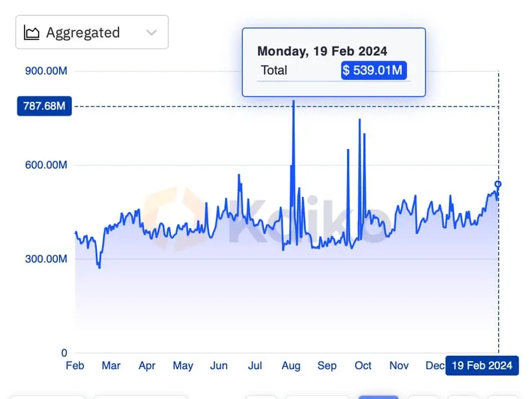Click the Nov label on time axis
532x399 pixels.
pos(399,366)
